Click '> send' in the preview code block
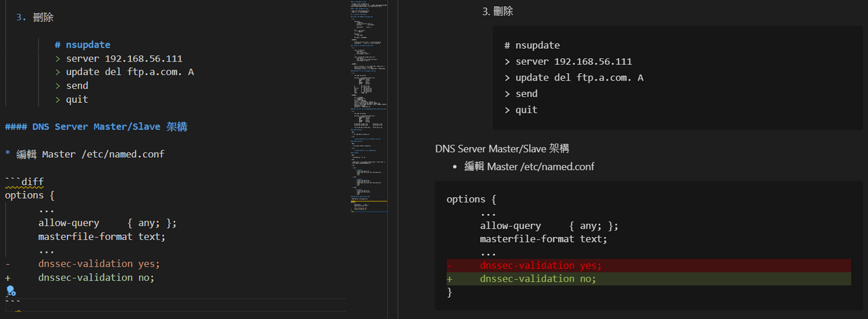 click(521, 93)
